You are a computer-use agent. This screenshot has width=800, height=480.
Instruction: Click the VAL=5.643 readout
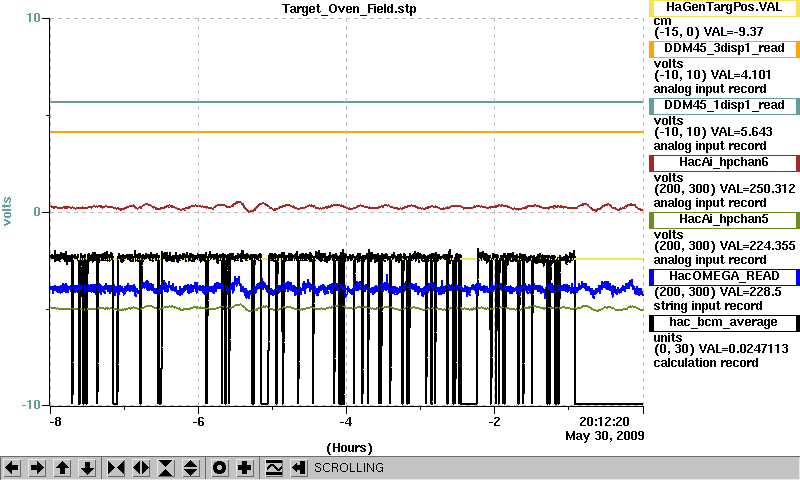741,132
